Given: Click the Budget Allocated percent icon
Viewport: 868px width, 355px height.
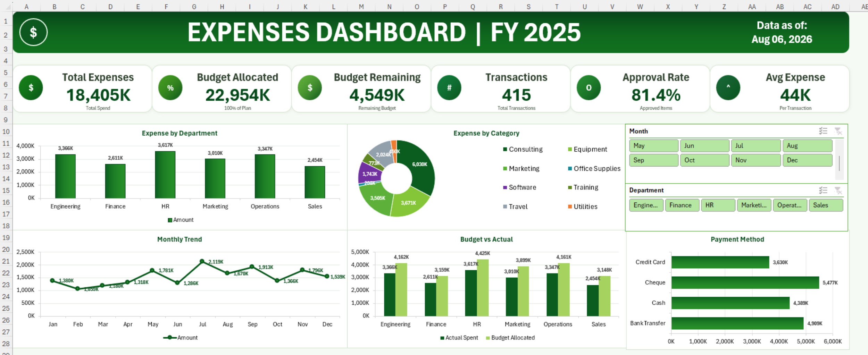Looking at the screenshot, I should [x=170, y=88].
